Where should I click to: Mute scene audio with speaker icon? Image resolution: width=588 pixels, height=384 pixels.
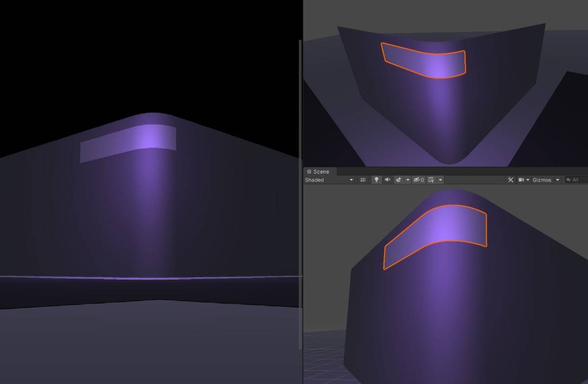[x=388, y=180]
